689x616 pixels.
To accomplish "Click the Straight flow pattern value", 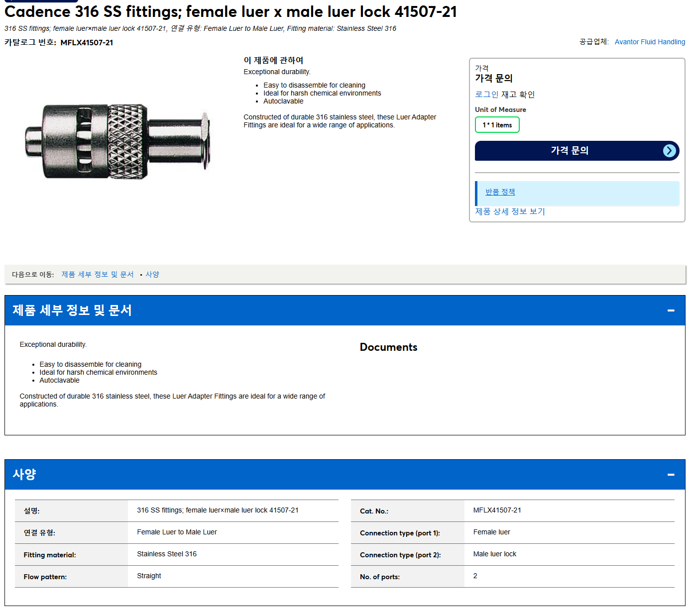I will 149,576.
